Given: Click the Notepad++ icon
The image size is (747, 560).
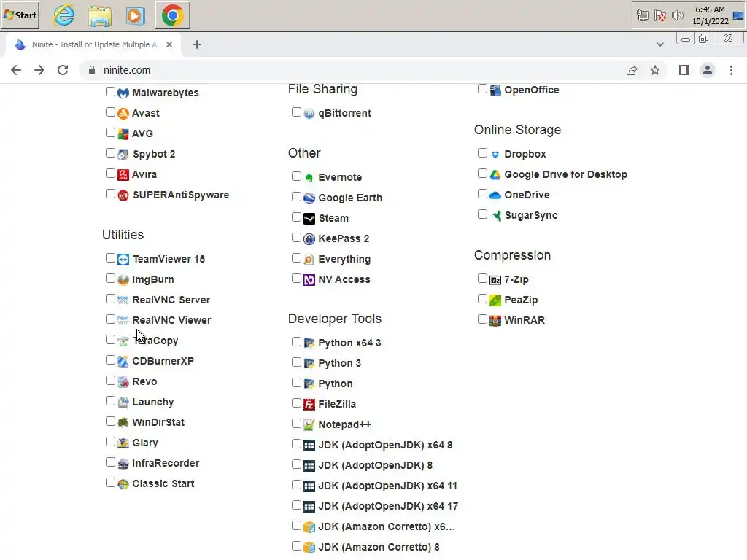Looking at the screenshot, I should tap(309, 425).
